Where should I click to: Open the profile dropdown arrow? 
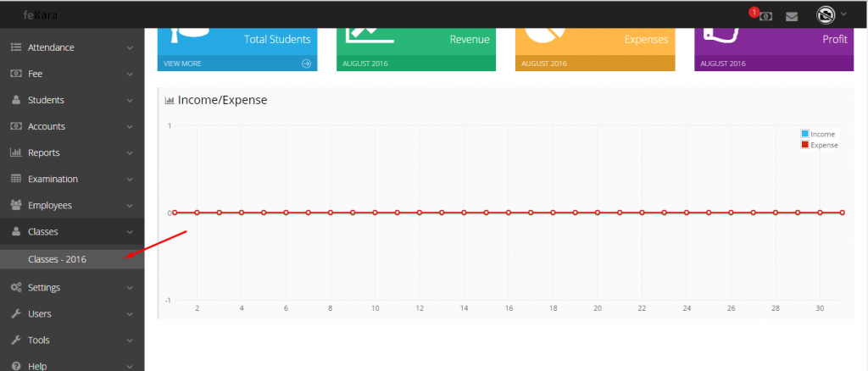pos(843,14)
